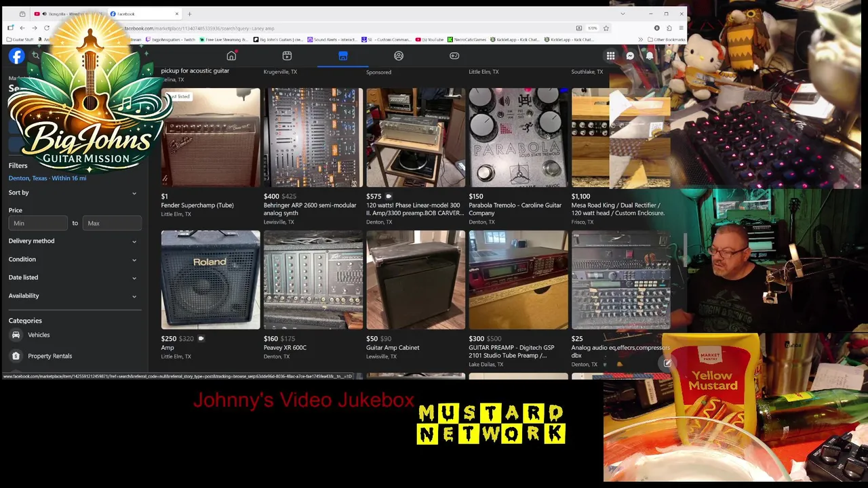The image size is (868, 488).
Task: Open the Sound Alerts bookmark
Action: pyautogui.click(x=333, y=39)
